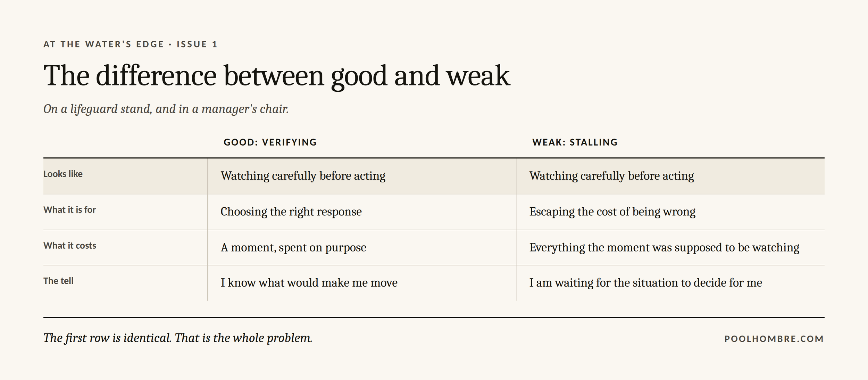Select the 'At the Water's Edge · Issue 1' label
Image resolution: width=868 pixels, height=380 pixels.
point(131,44)
